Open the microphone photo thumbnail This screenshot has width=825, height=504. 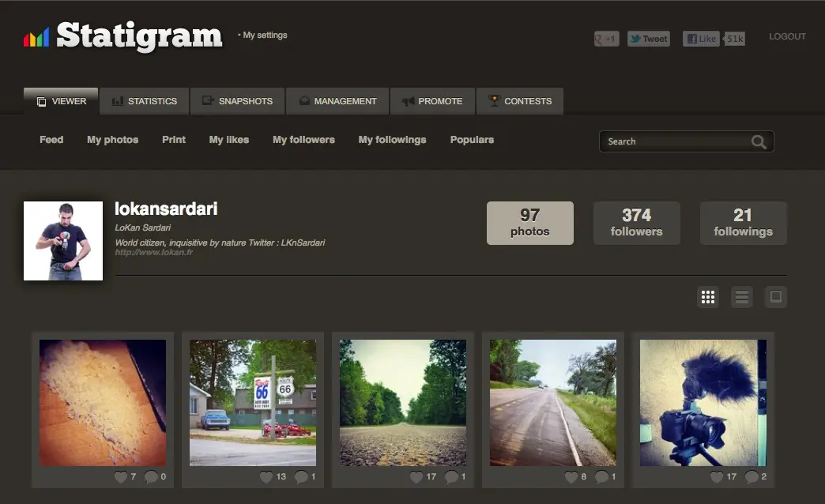[703, 402]
